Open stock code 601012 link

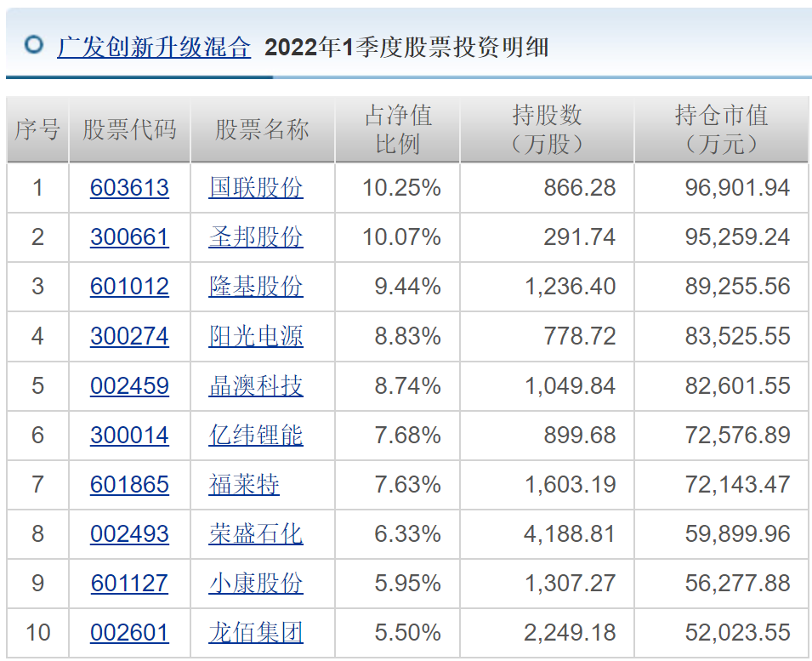click(129, 287)
